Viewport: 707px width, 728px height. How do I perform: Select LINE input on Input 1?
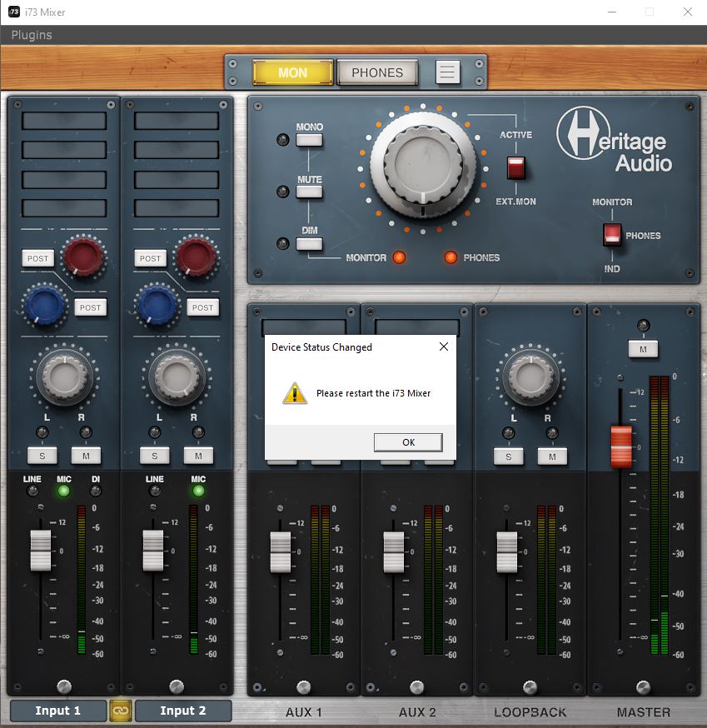[32, 491]
